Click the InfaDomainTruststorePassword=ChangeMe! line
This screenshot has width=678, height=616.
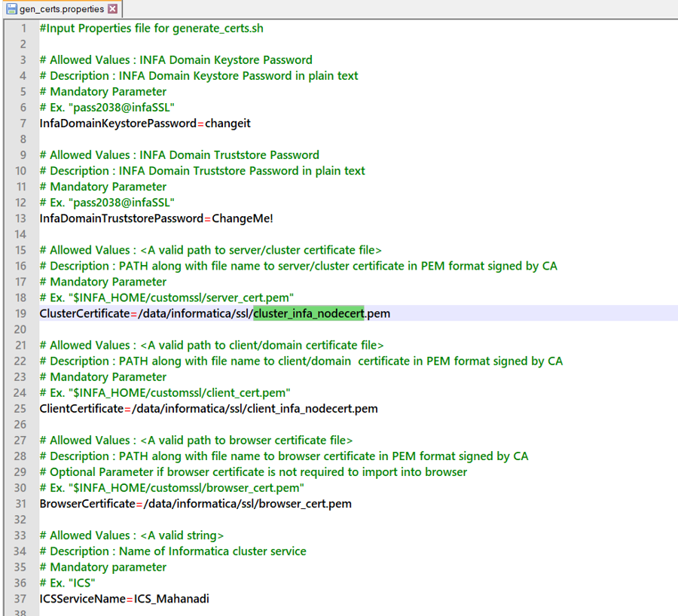pos(156,218)
